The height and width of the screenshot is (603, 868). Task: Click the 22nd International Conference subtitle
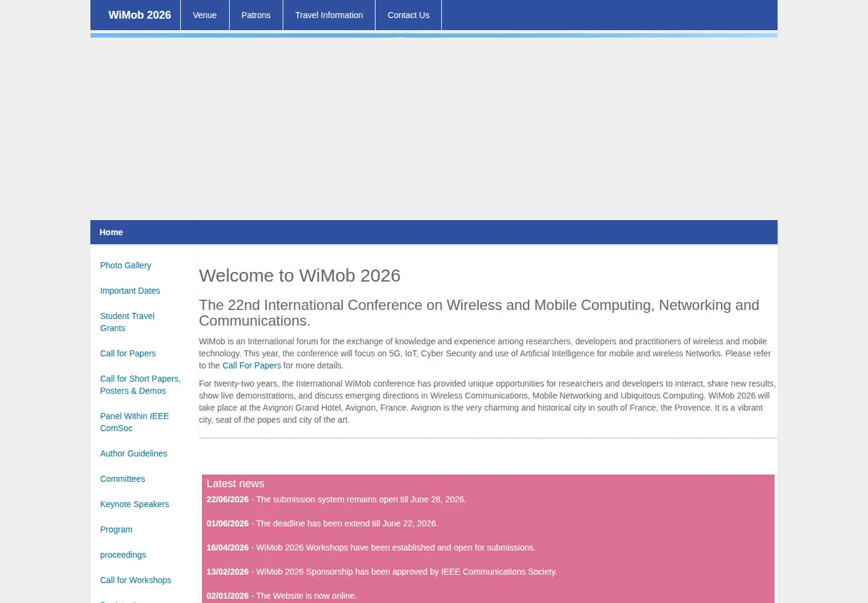click(479, 313)
